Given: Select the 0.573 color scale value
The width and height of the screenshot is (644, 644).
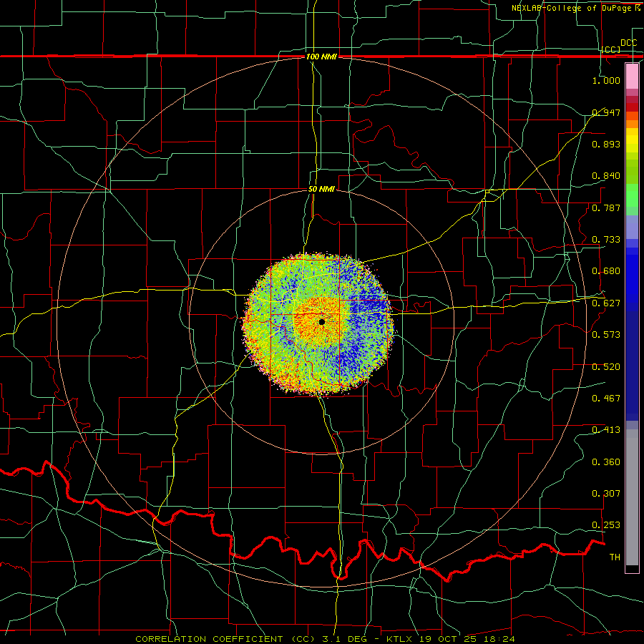Looking at the screenshot, I should 606,335.
